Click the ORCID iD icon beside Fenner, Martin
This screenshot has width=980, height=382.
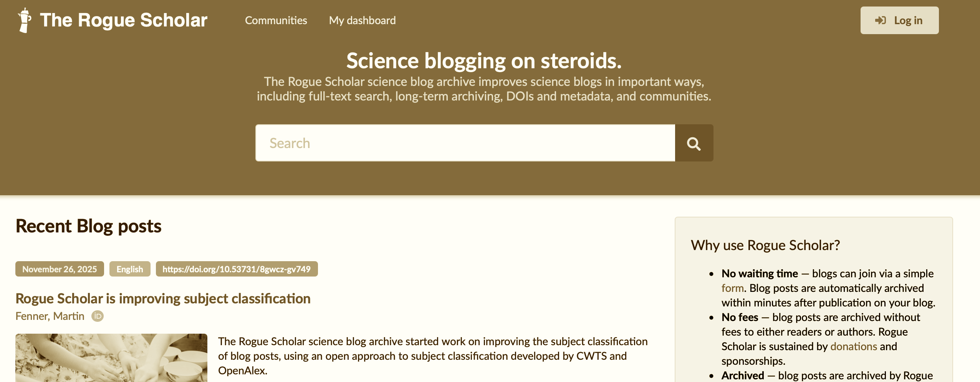97,316
